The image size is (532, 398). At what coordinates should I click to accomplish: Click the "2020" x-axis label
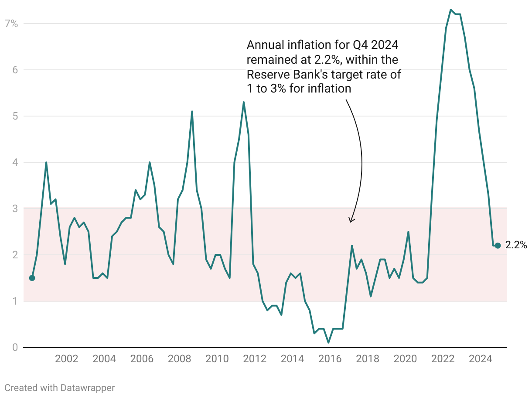(x=406, y=359)
